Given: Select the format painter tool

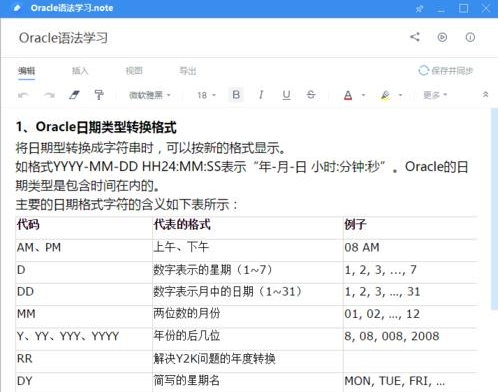Looking at the screenshot, I should pyautogui.click(x=99, y=95).
